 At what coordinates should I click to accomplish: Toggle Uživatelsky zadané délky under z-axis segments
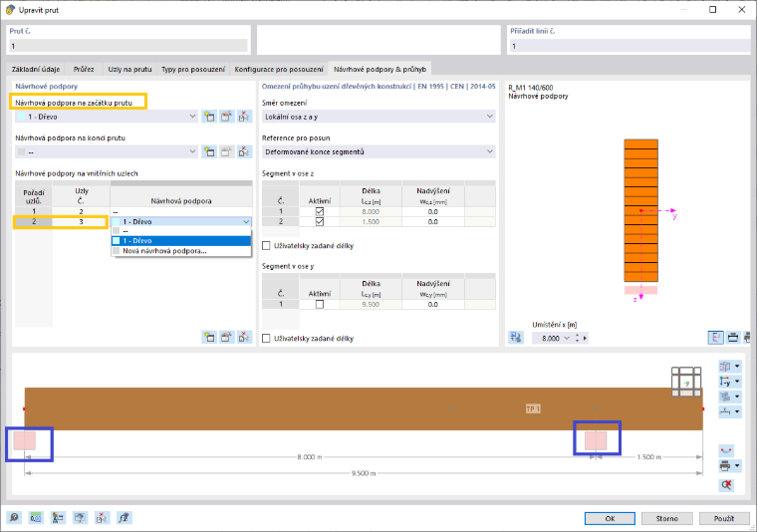pos(266,246)
